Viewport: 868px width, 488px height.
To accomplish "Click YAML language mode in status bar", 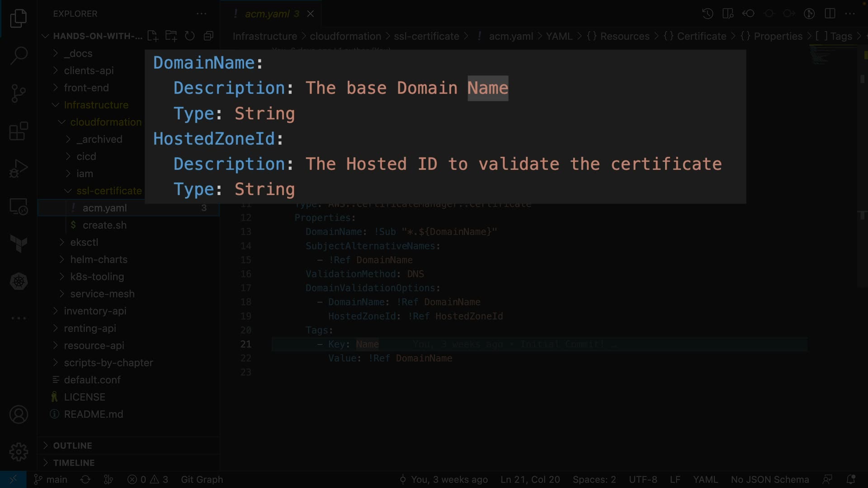I will click(x=705, y=479).
